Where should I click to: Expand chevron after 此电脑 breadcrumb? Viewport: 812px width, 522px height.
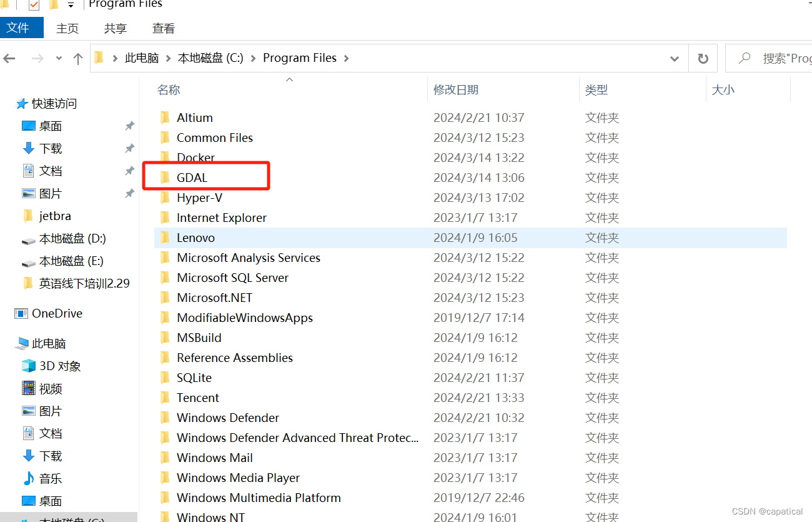pos(168,58)
